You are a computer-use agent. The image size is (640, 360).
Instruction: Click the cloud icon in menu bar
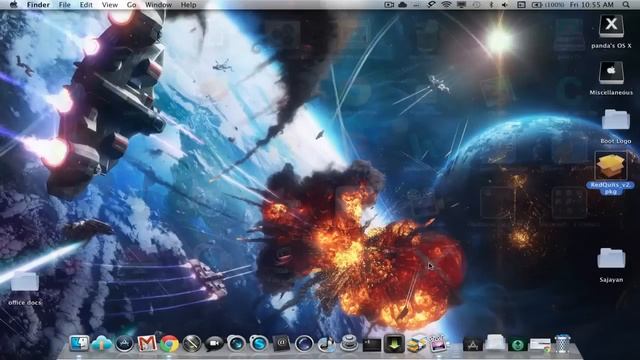pyautogui.click(x=402, y=4)
